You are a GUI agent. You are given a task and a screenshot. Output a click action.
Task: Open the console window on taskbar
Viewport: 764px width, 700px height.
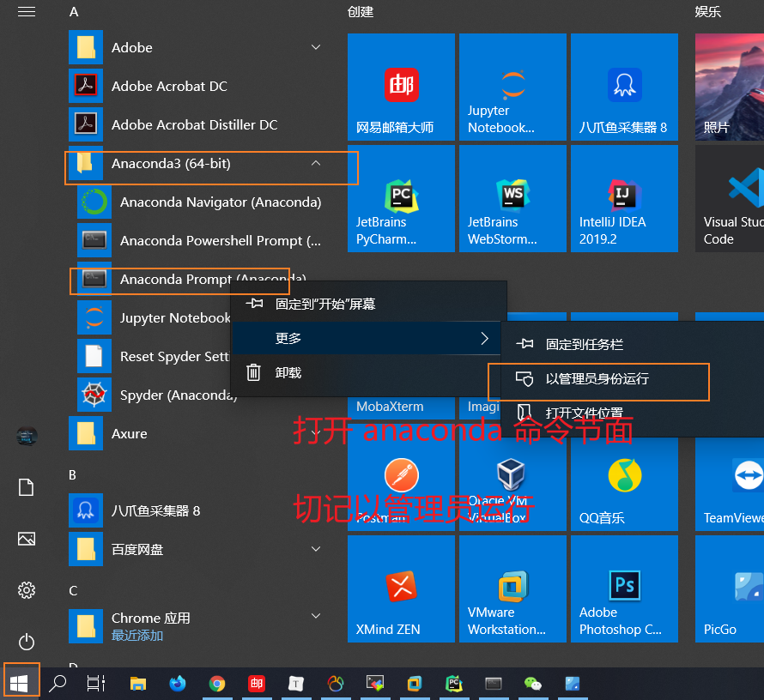(493, 684)
